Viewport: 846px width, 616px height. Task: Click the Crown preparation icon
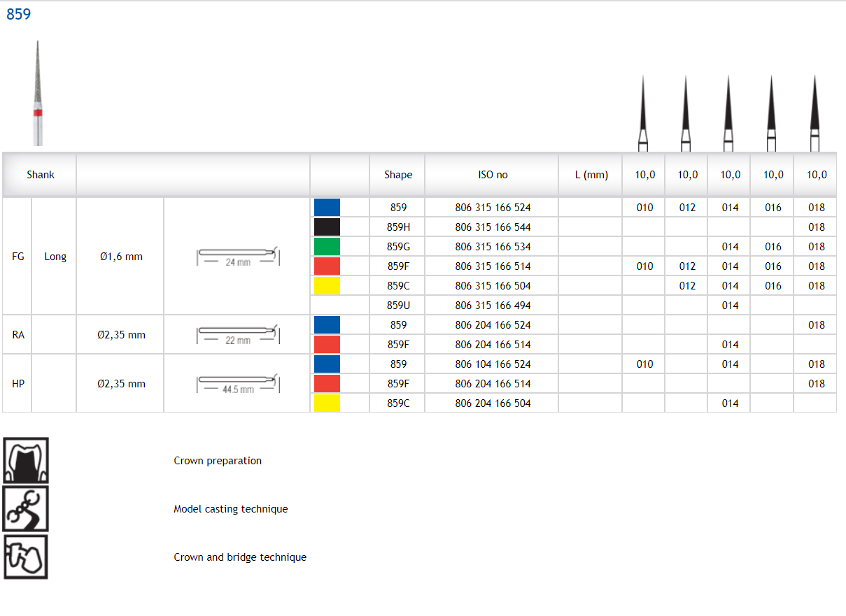click(x=26, y=460)
